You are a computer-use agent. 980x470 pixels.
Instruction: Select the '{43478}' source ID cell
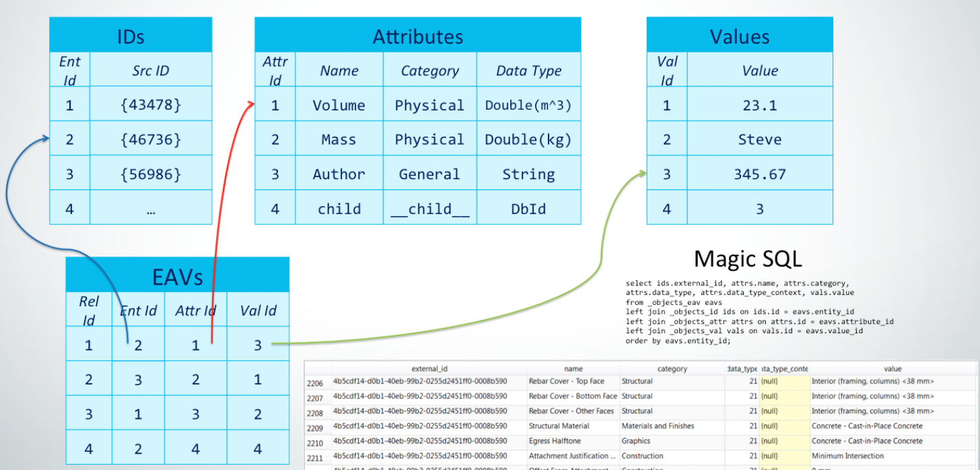[151, 105]
